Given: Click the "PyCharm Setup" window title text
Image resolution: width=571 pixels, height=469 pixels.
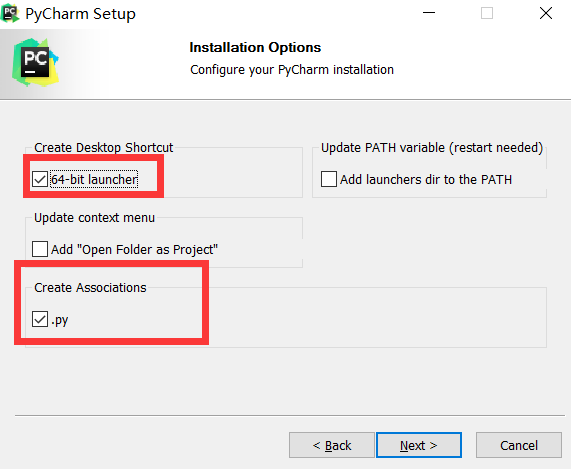Looking at the screenshot, I should [x=80, y=14].
